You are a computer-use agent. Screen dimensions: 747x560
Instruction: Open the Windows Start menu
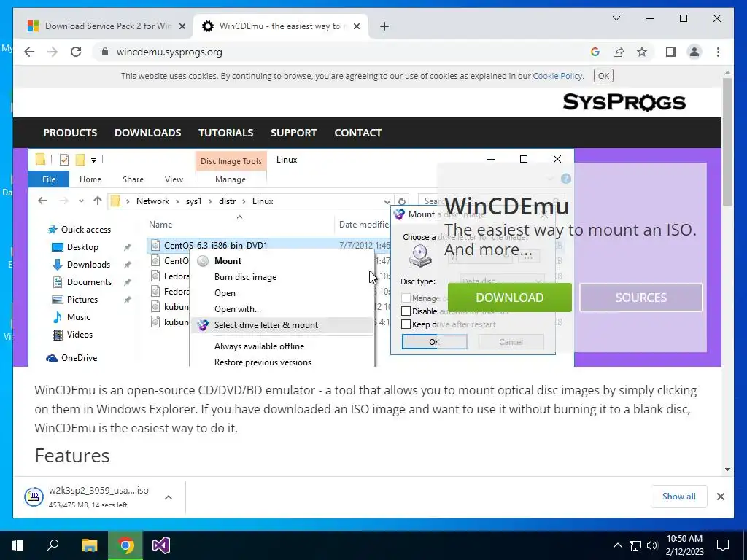(x=18, y=545)
